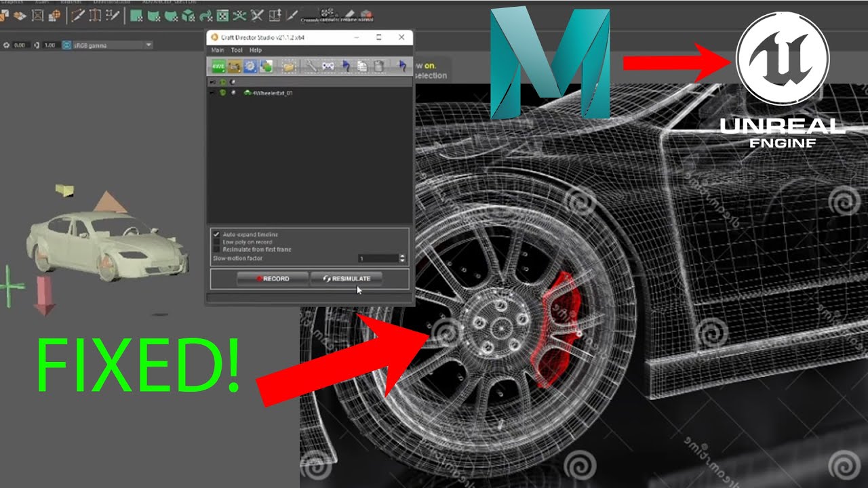
Task: Click the blue sRGB color management icon
Action: pyautogui.click(x=66, y=45)
